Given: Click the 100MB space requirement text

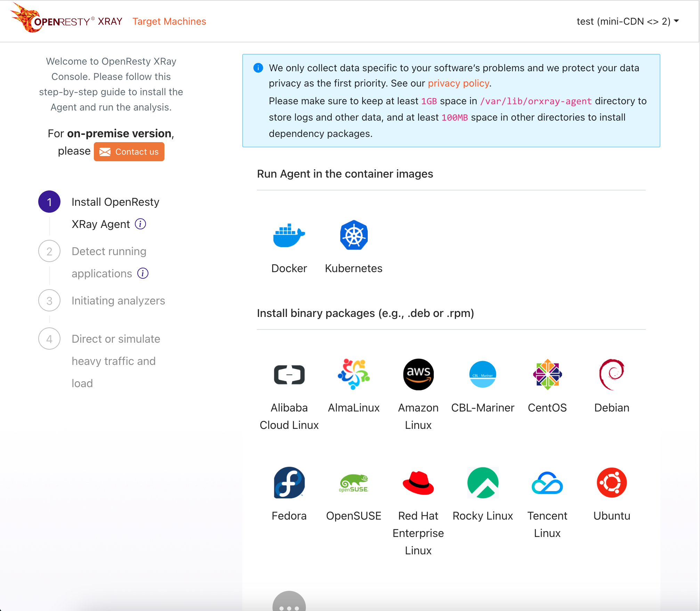Looking at the screenshot, I should 455,117.
